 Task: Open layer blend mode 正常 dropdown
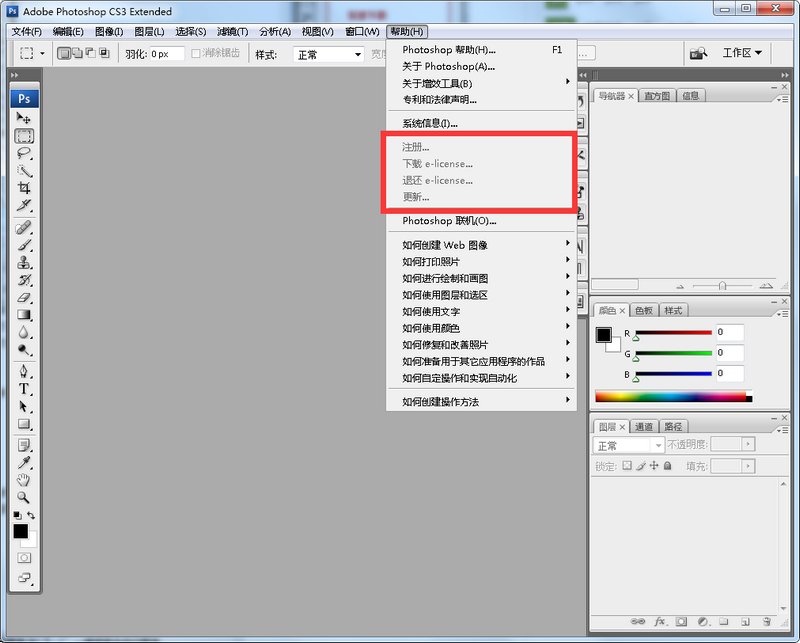pyautogui.click(x=629, y=446)
